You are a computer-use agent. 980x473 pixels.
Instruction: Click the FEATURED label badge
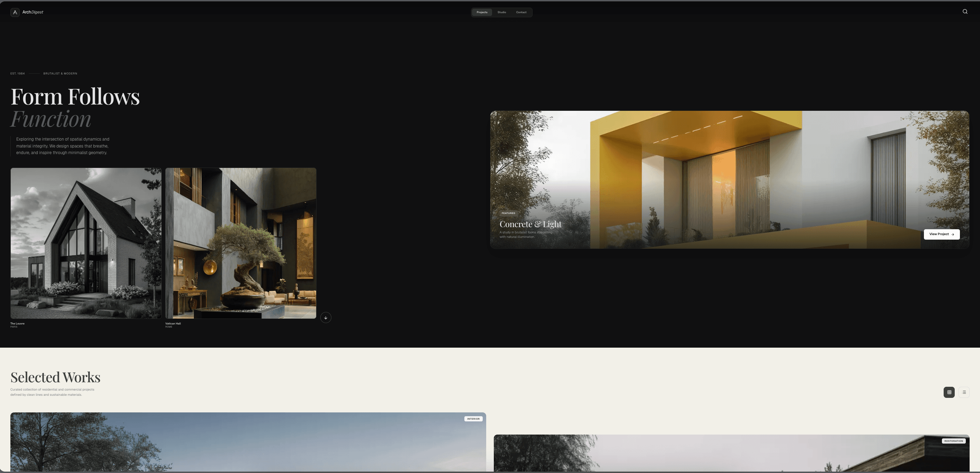pos(508,213)
